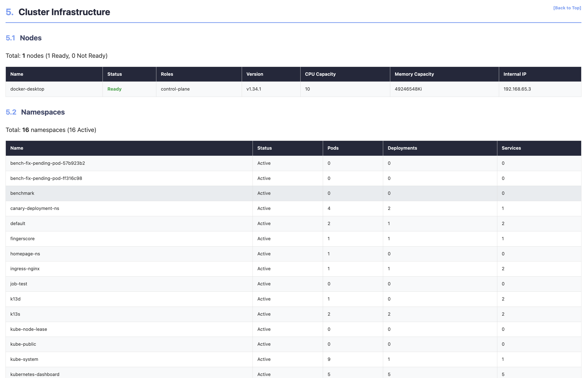
Task: Click the Pods column header
Action: 333,148
